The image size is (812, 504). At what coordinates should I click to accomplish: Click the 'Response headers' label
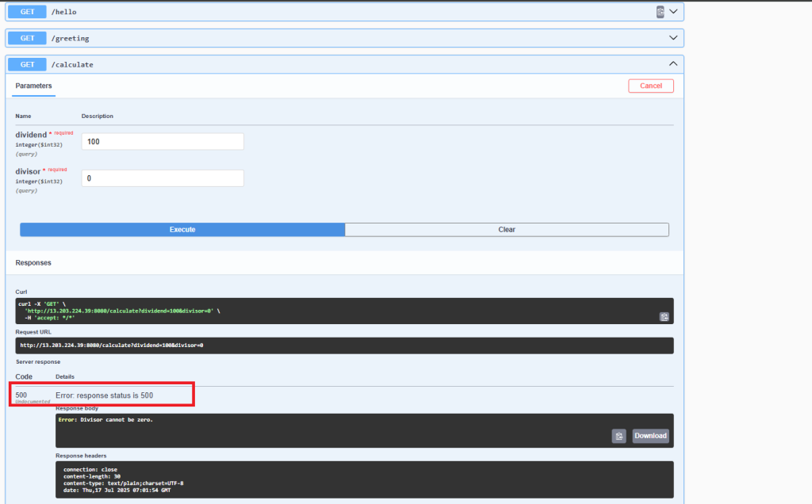[81, 456]
